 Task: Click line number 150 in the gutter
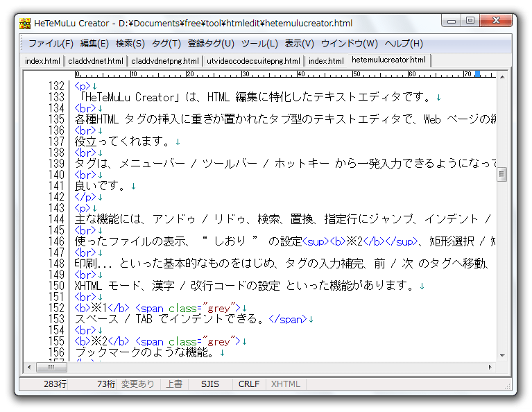click(56, 285)
